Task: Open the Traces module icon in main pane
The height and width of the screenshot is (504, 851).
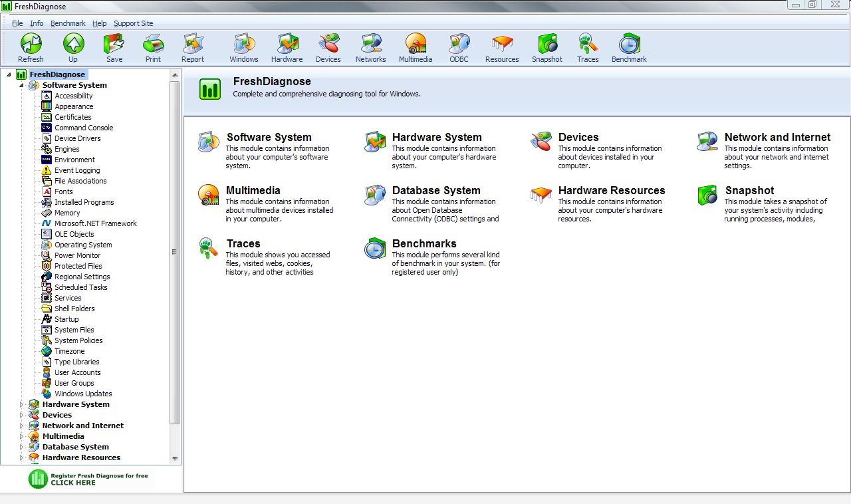Action: pos(209,248)
